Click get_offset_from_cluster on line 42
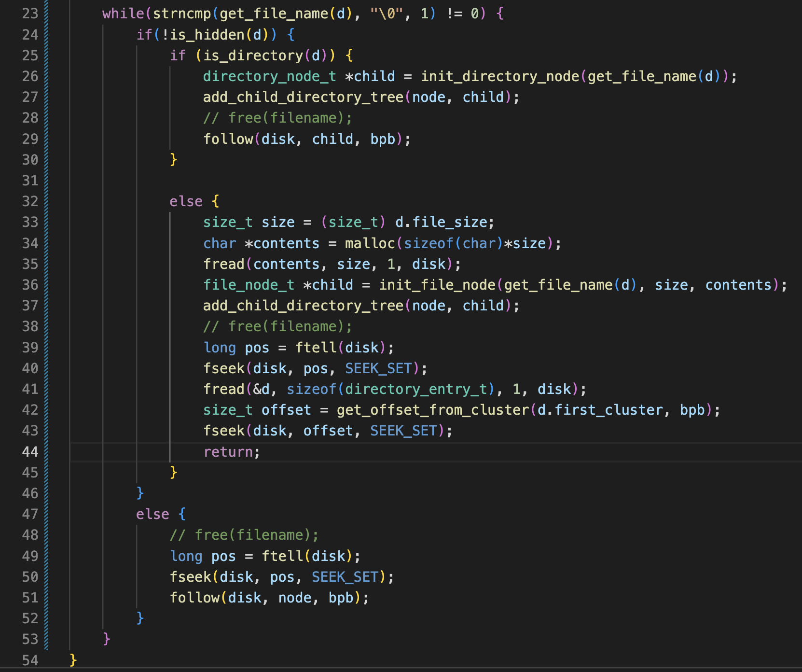802x672 pixels. point(433,410)
